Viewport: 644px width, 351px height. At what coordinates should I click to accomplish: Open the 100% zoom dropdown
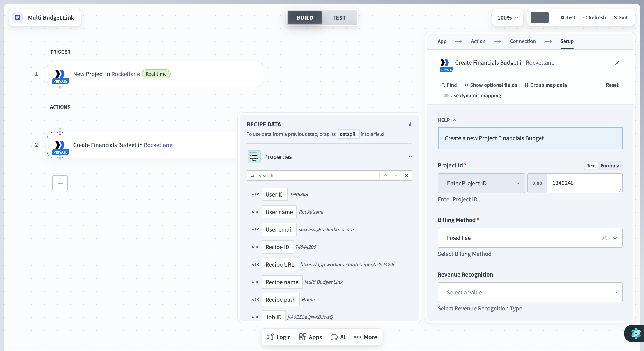(x=507, y=18)
